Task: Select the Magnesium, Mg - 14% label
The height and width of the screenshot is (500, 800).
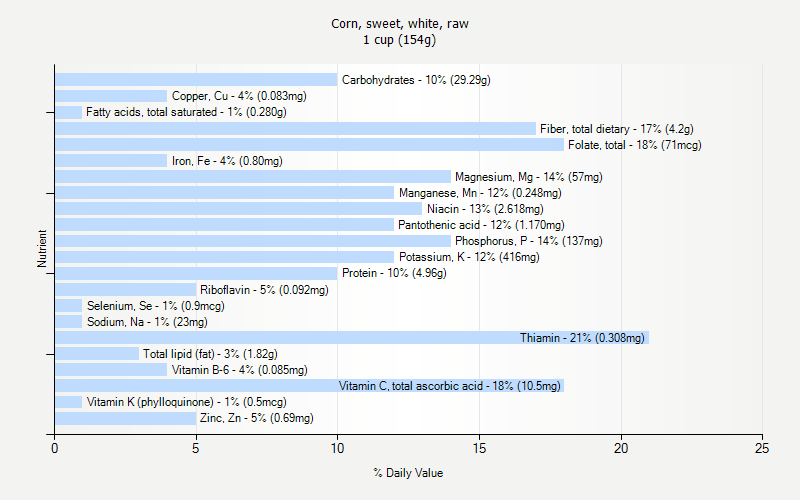Action: [x=529, y=177]
